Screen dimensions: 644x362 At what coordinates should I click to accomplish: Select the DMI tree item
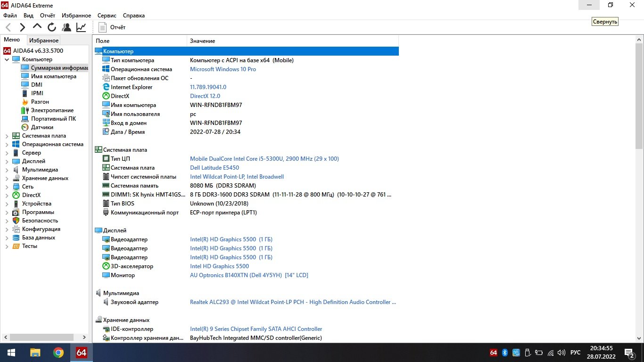point(36,85)
